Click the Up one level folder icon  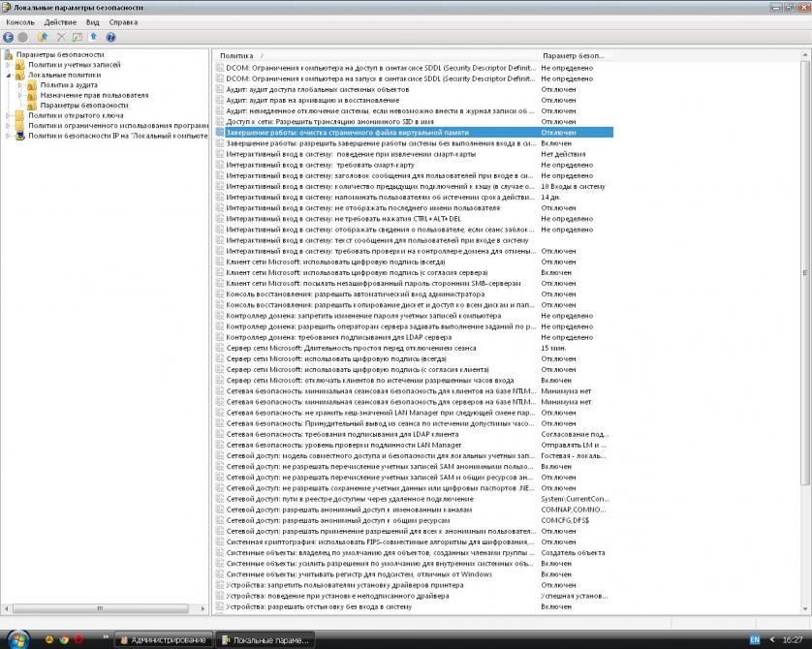tap(43, 37)
